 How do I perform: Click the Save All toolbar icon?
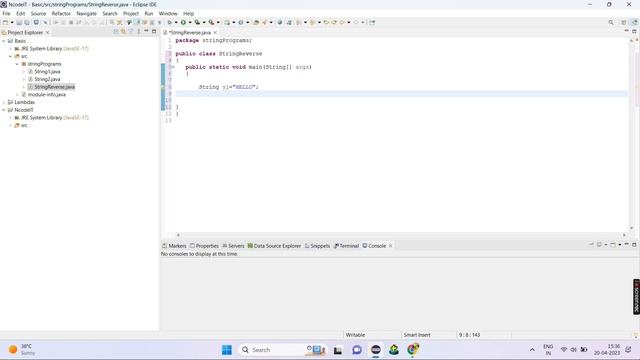(27, 22)
